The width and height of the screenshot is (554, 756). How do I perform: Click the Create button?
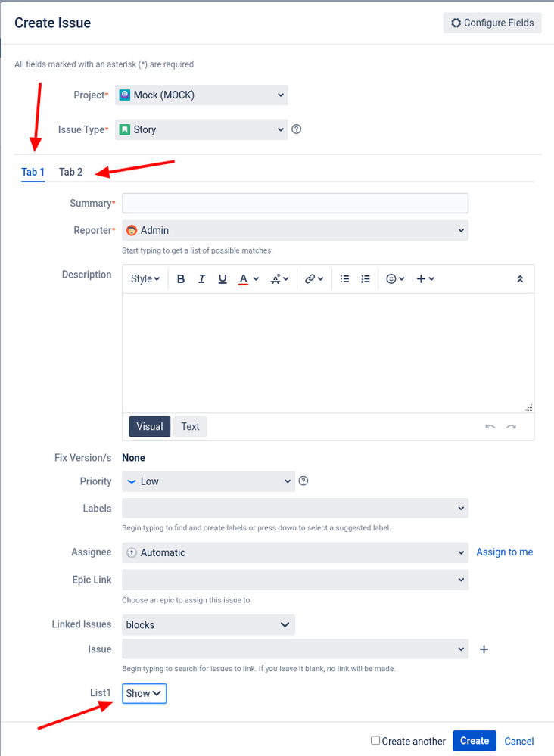tap(475, 741)
